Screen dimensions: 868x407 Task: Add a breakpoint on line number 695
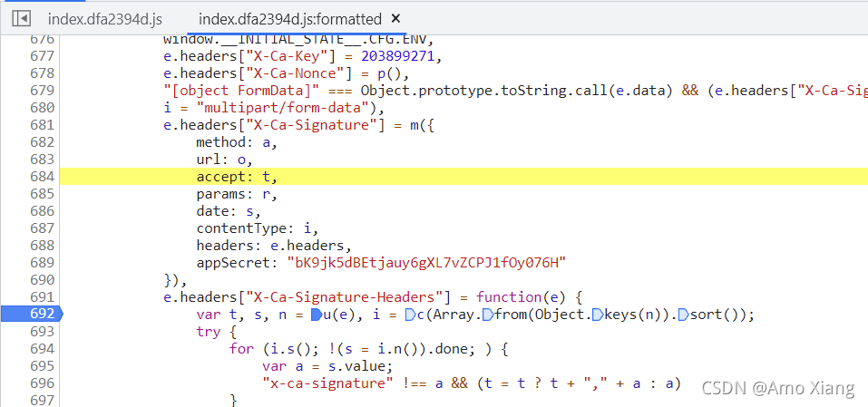pos(43,365)
